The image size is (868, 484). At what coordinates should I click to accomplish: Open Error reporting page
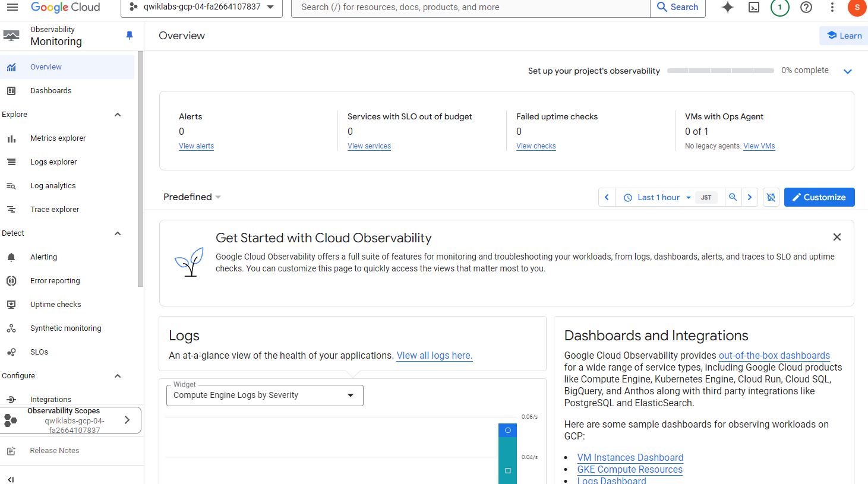coord(67,281)
